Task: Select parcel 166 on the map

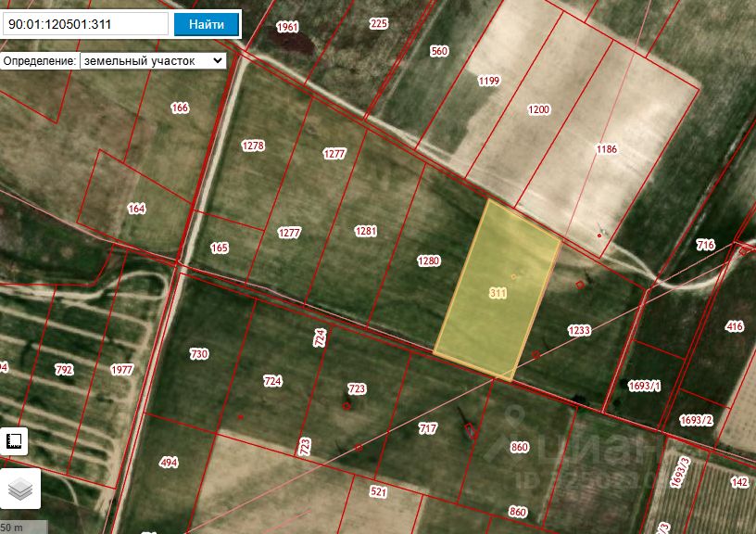Action: tap(180, 108)
